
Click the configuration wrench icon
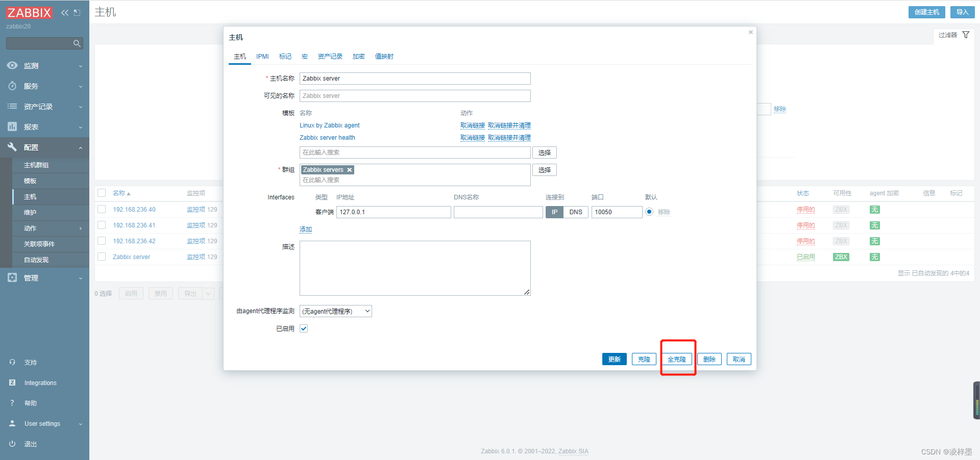coord(12,147)
